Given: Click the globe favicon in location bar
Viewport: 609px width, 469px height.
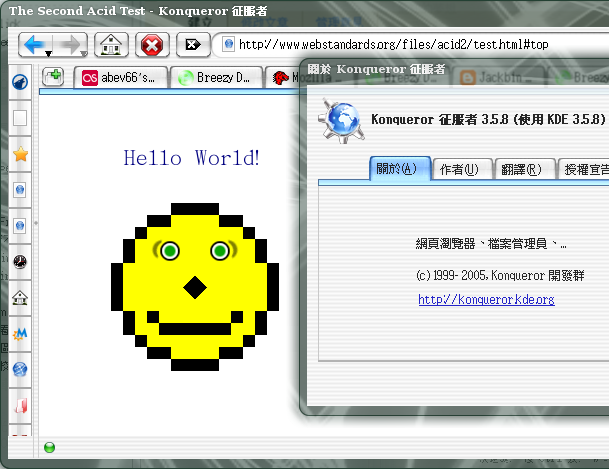Looking at the screenshot, I should 228,44.
